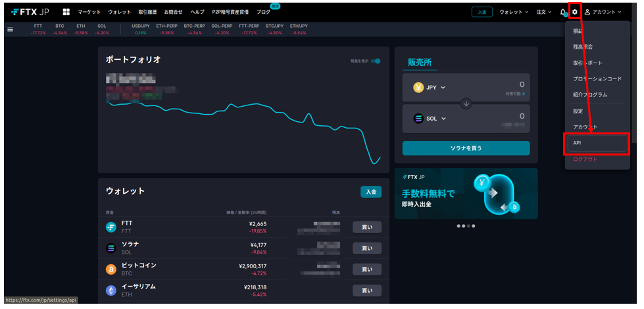Click the ¥2,665 FTT price

(x=258, y=224)
